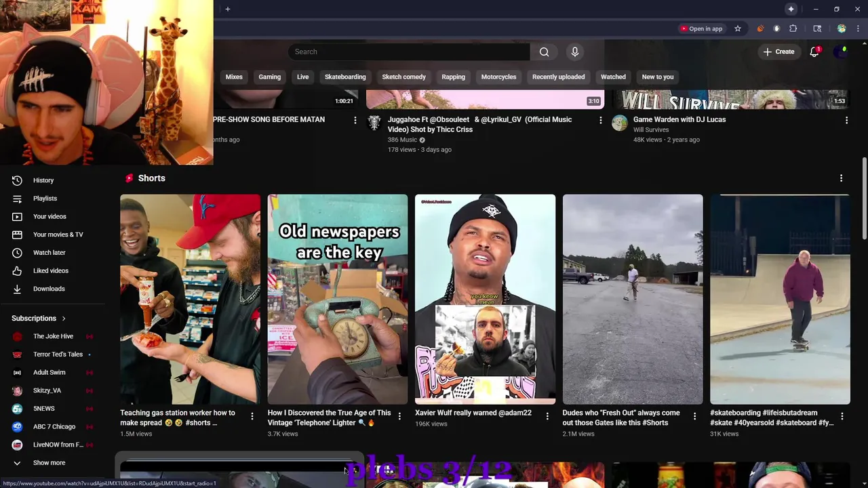Start voice search with the microphone icon
This screenshot has width=868, height=488.
(574, 52)
